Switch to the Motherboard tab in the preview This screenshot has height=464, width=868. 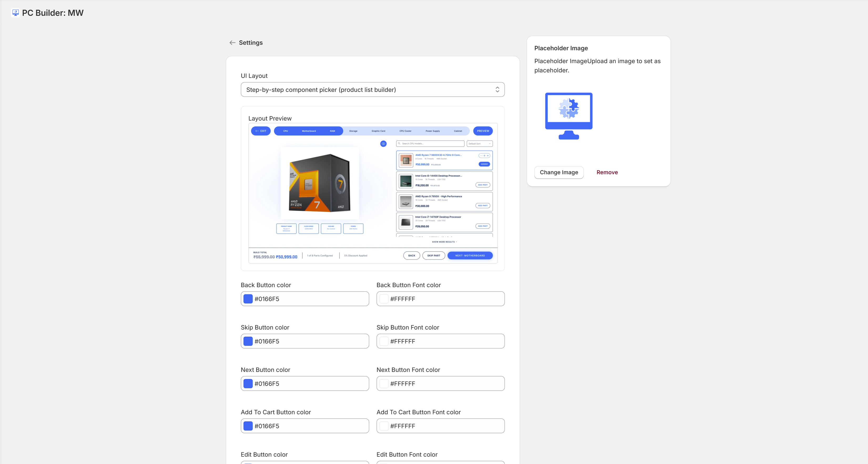[x=309, y=131]
